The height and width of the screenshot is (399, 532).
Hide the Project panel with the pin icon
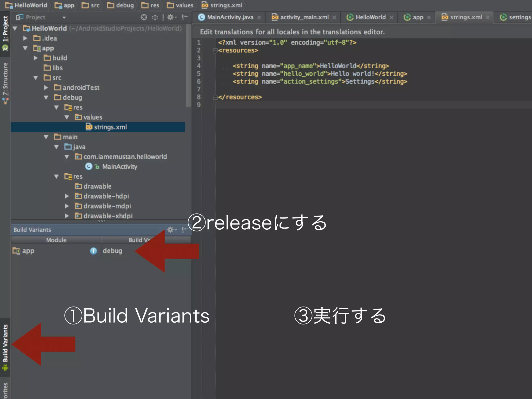[185, 17]
